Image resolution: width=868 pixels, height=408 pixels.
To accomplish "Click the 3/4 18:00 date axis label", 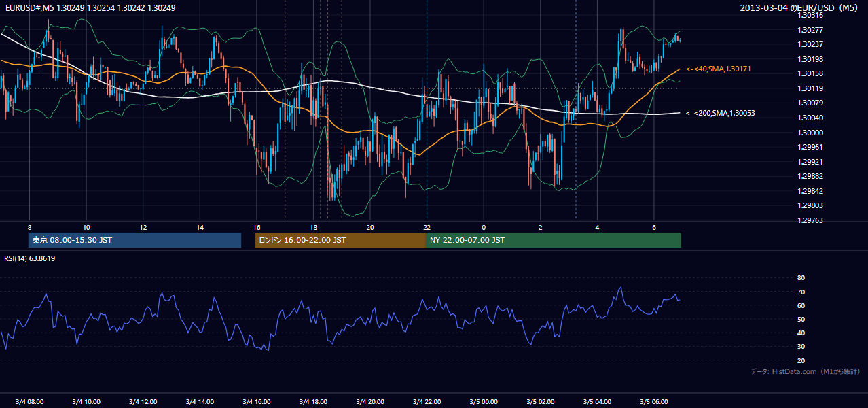I will (x=313, y=401).
